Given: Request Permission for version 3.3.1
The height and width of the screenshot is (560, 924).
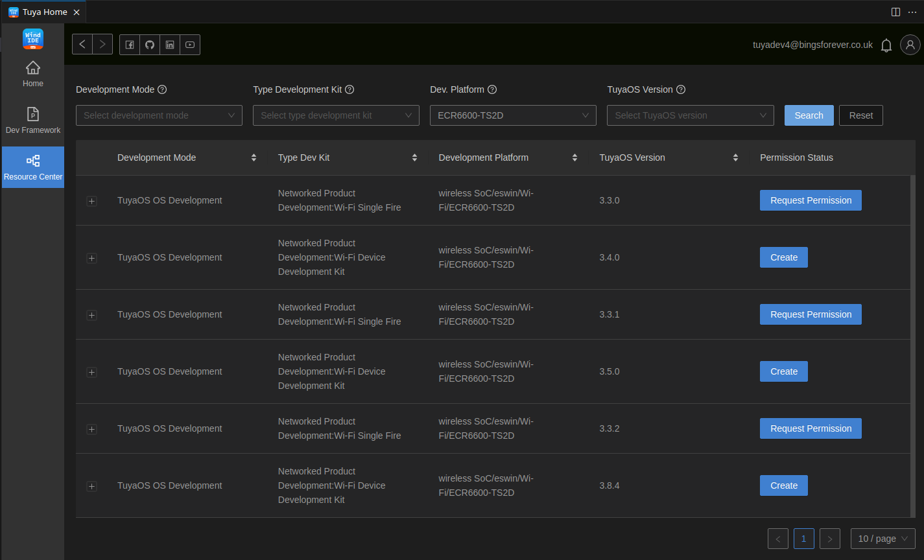Looking at the screenshot, I should click(811, 314).
